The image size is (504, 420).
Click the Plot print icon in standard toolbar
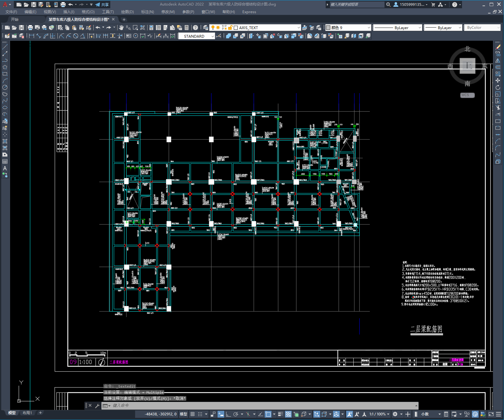point(30,28)
